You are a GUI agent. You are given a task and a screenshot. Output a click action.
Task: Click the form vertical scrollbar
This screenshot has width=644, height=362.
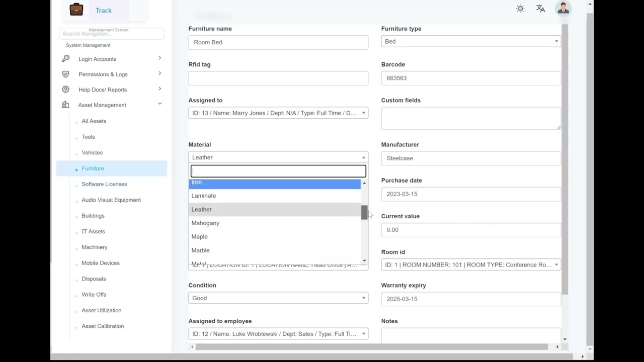pyautogui.click(x=565, y=159)
